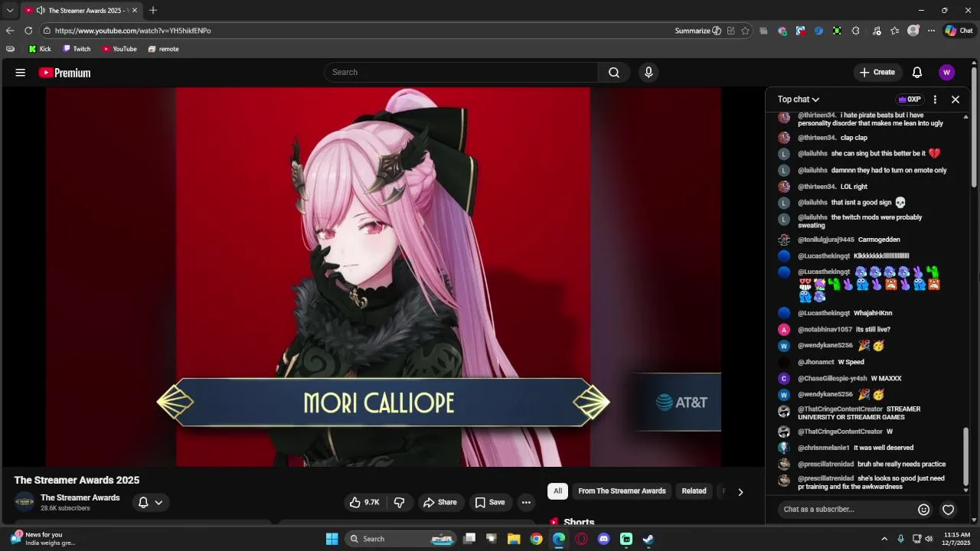Open Copilot Chat button
980x551 pixels.
(959, 31)
